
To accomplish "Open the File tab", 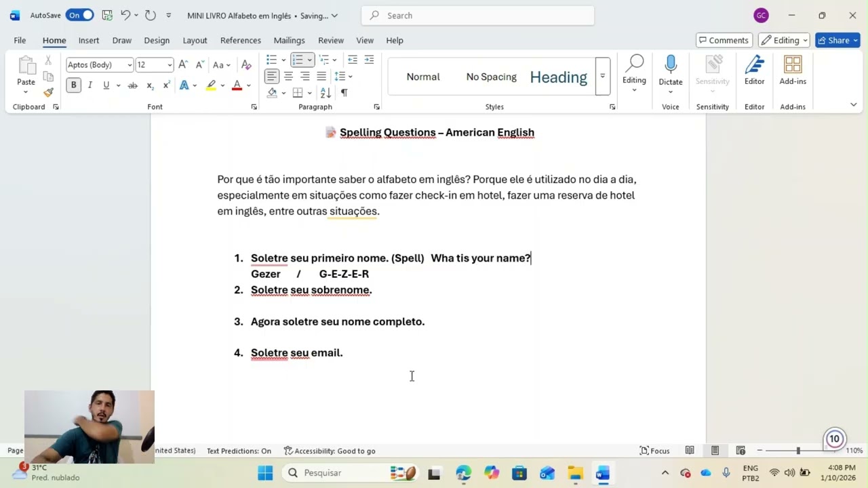I will pyautogui.click(x=20, y=40).
